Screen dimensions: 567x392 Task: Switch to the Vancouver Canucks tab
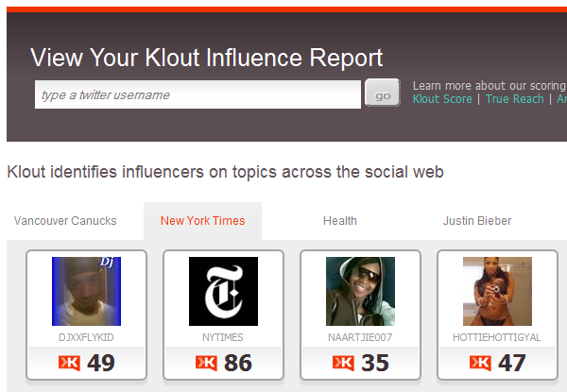point(65,221)
